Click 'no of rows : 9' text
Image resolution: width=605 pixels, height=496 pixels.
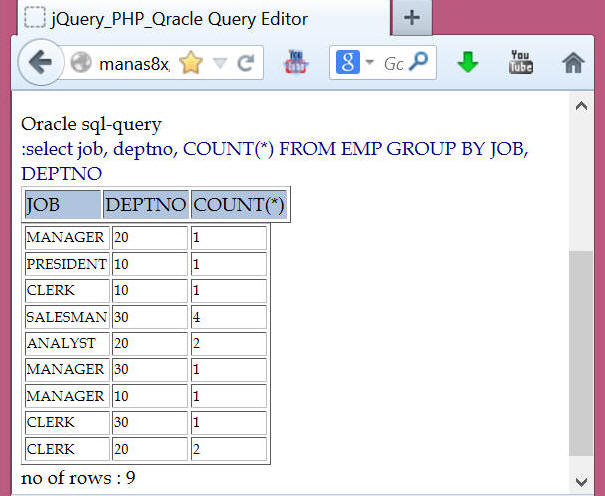pyautogui.click(x=78, y=478)
